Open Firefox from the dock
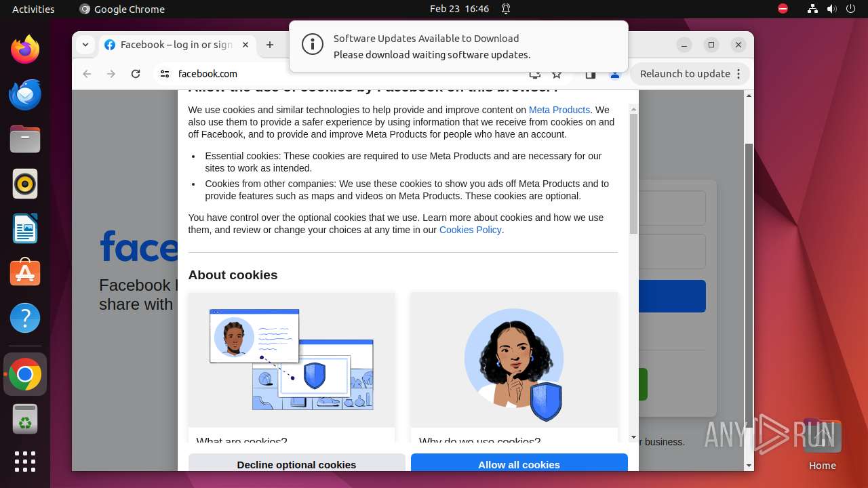 (x=25, y=49)
